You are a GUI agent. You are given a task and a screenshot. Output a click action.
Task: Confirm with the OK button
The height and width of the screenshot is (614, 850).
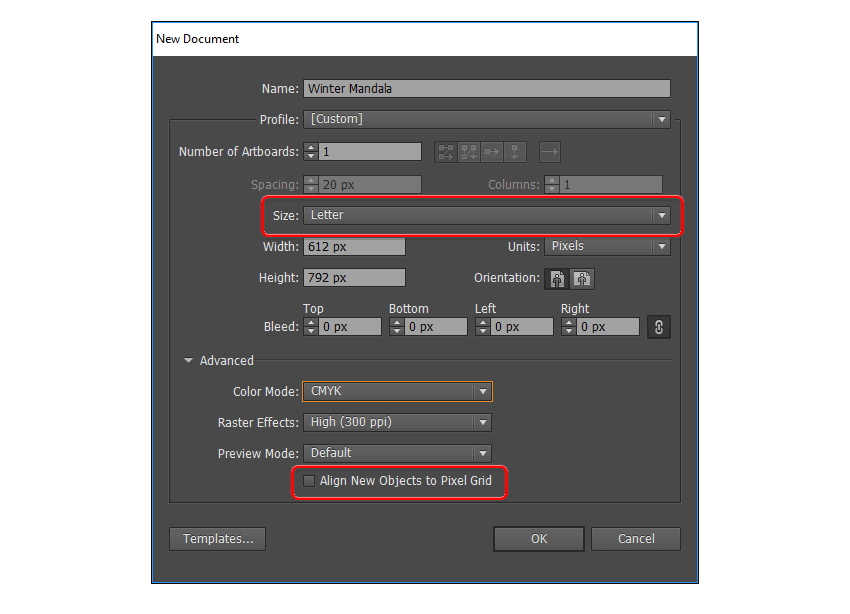point(539,539)
